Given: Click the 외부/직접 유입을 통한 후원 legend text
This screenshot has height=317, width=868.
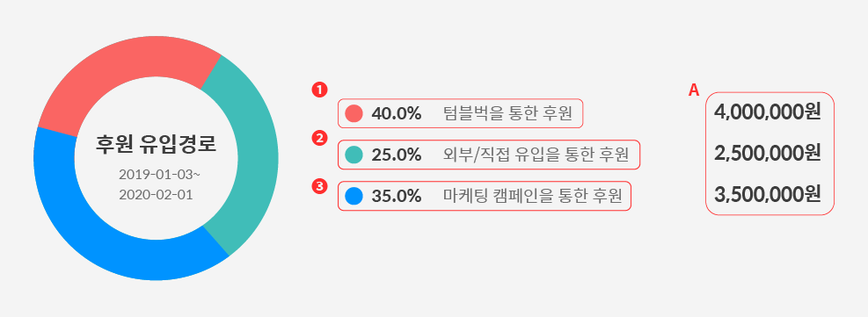Looking at the screenshot, I should point(536,155).
